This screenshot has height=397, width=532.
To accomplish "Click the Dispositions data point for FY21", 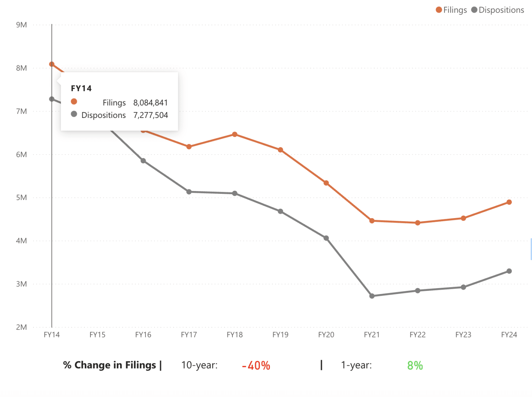I will [x=372, y=296].
